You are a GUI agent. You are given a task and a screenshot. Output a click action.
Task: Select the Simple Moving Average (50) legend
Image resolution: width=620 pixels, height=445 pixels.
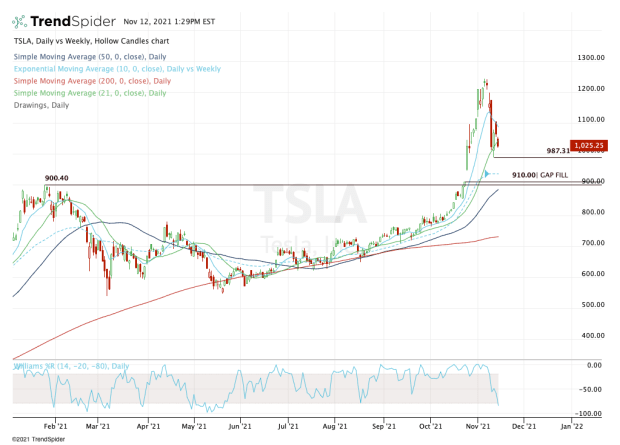[x=90, y=57]
